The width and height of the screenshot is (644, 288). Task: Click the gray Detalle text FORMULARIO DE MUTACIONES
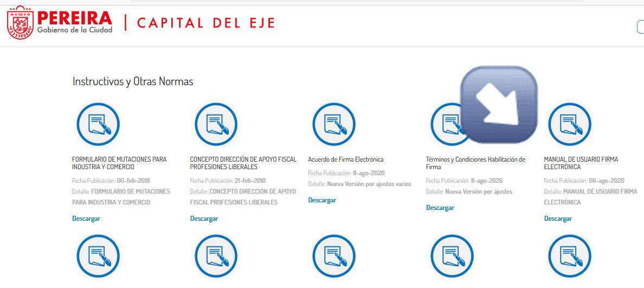pyautogui.click(x=121, y=197)
